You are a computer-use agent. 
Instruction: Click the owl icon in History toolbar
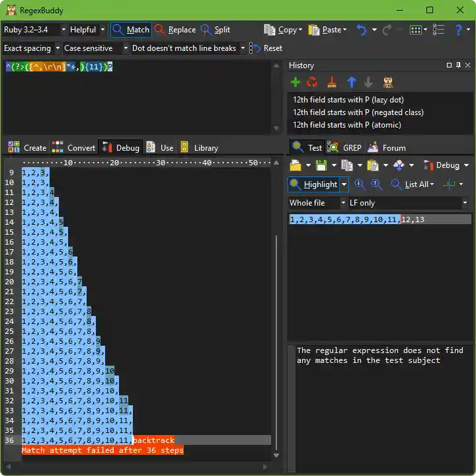coord(388,82)
